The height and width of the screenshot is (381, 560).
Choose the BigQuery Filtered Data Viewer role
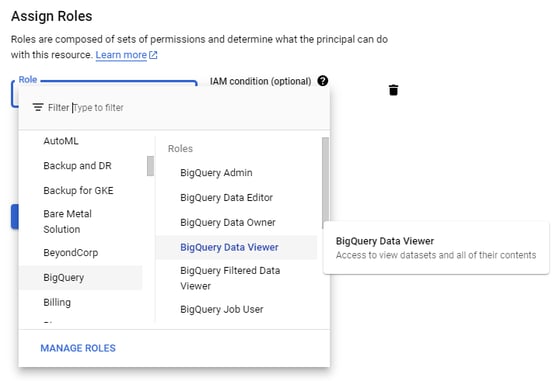[x=230, y=278]
